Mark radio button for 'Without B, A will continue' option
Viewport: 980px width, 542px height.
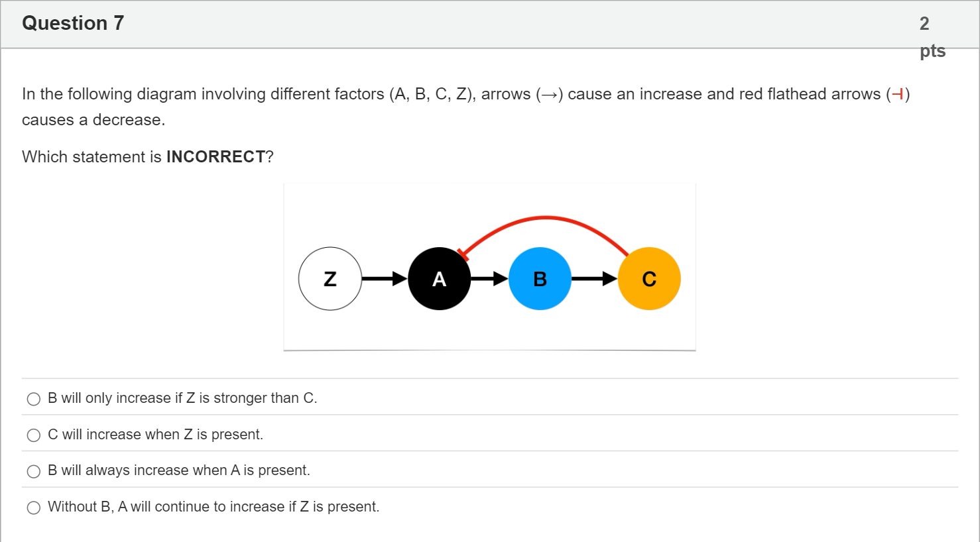34,508
